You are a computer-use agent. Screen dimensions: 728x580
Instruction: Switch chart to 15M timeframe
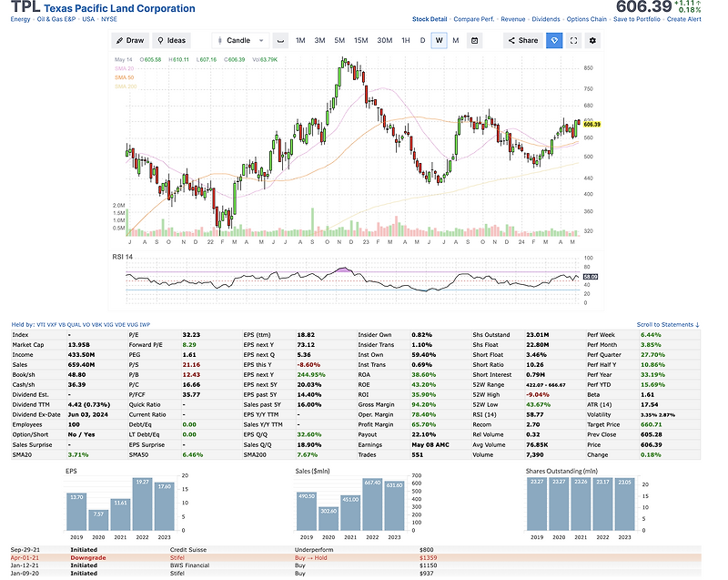[360, 40]
